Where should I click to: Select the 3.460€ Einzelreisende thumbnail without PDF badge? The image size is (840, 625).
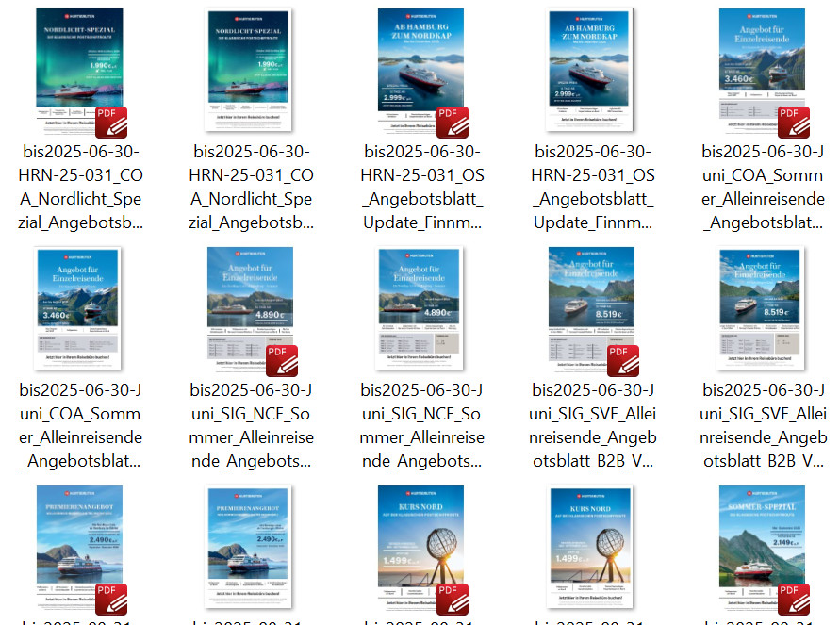click(x=79, y=308)
